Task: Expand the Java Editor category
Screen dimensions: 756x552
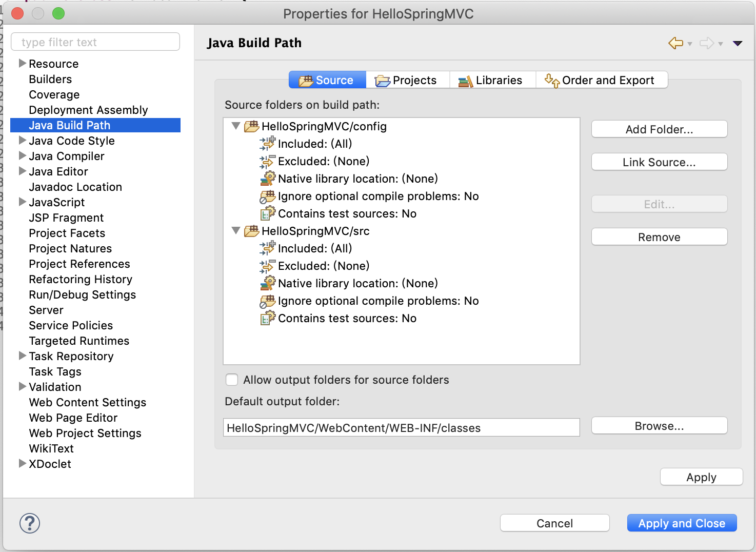Action: coord(23,171)
